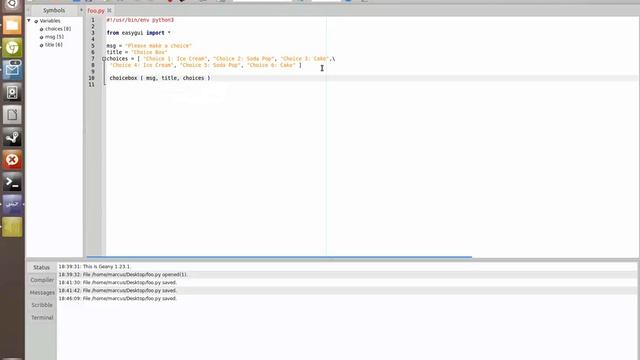The image size is (640, 360).
Task: Jump to the msg [5] symbol
Action: pos(54,37)
